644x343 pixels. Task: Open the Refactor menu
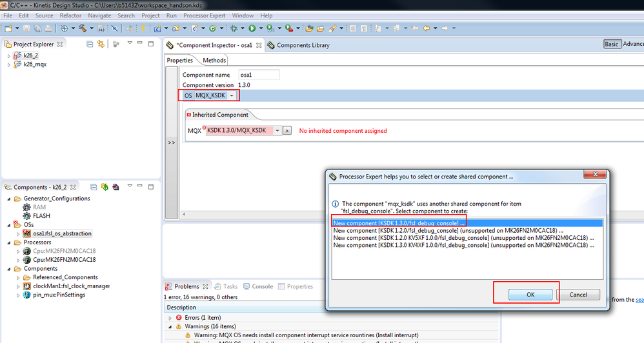coord(70,15)
